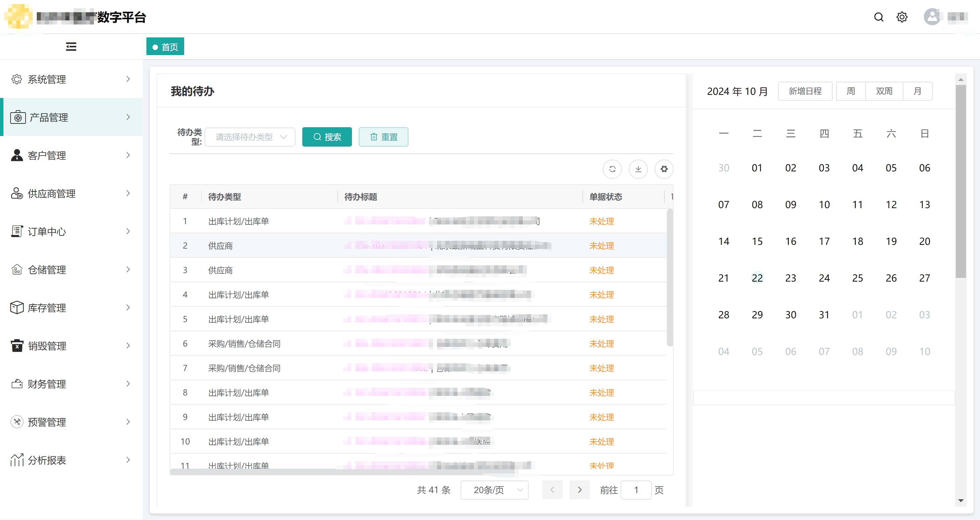Open the search magnifier in the header

(879, 17)
